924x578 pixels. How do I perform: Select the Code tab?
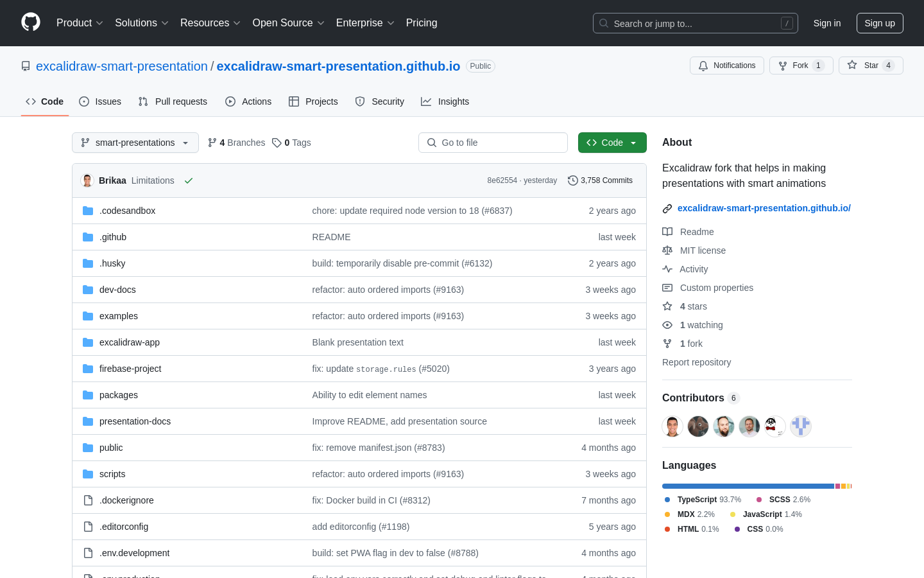[45, 101]
